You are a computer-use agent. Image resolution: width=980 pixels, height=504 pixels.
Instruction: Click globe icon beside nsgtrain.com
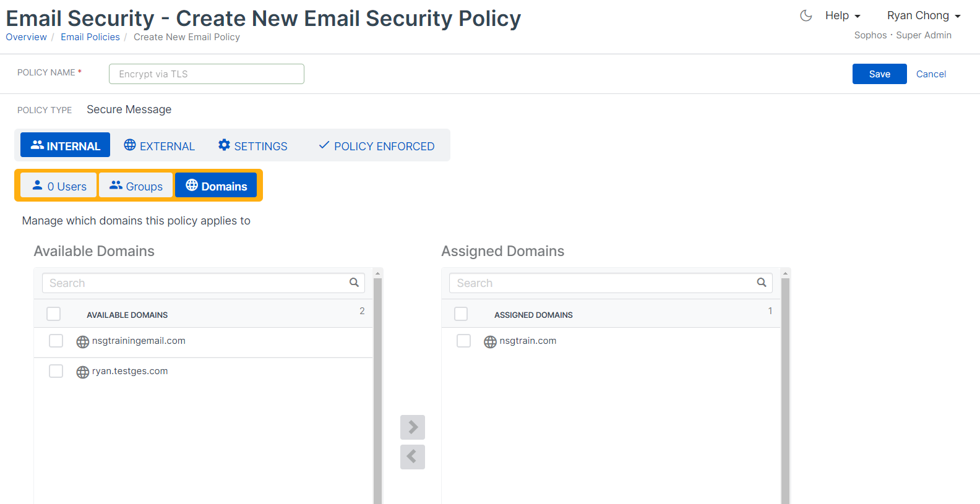click(x=490, y=342)
